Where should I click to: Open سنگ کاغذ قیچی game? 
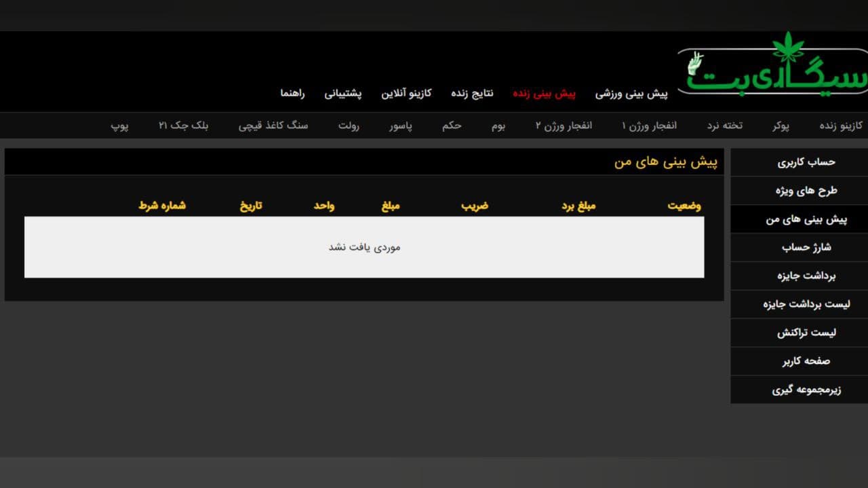(273, 126)
